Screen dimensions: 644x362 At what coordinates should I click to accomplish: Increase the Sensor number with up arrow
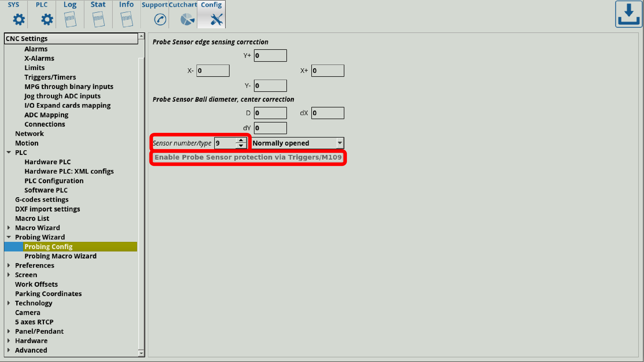click(241, 140)
